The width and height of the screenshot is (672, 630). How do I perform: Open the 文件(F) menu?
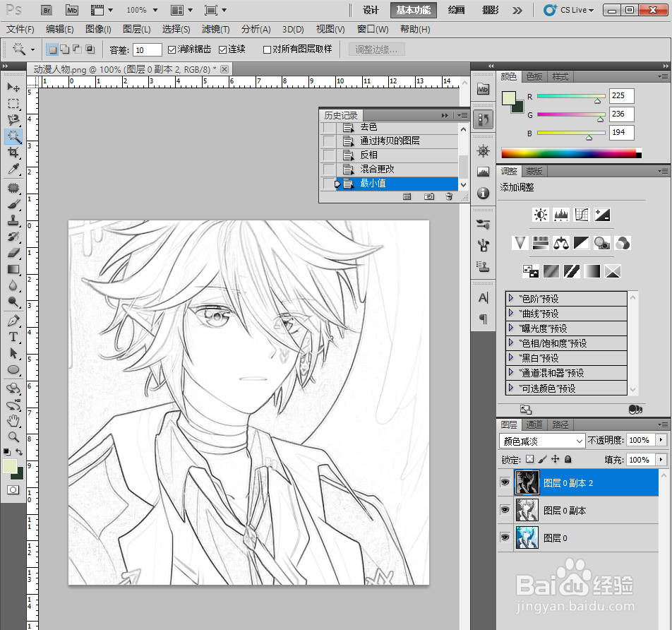20,29
